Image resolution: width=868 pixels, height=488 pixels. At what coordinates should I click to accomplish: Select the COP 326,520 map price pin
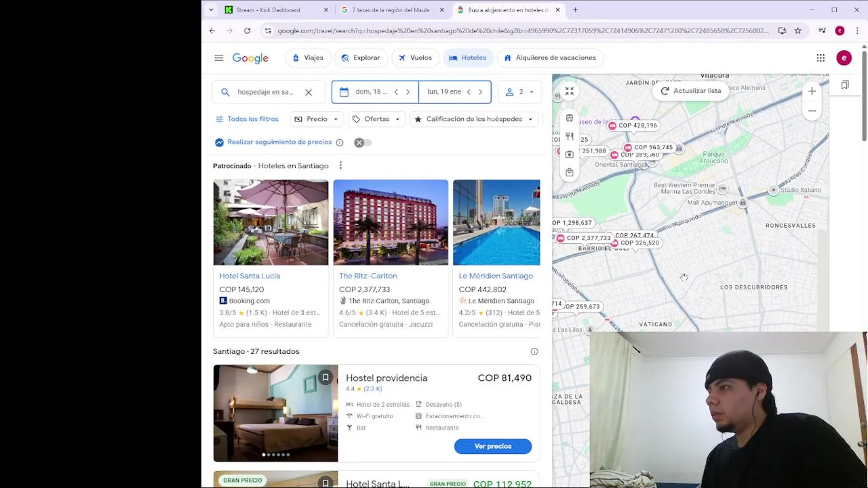click(x=635, y=243)
